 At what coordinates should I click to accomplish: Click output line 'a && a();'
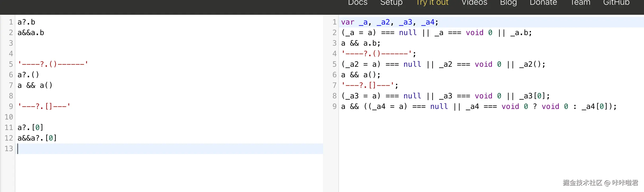[361, 75]
